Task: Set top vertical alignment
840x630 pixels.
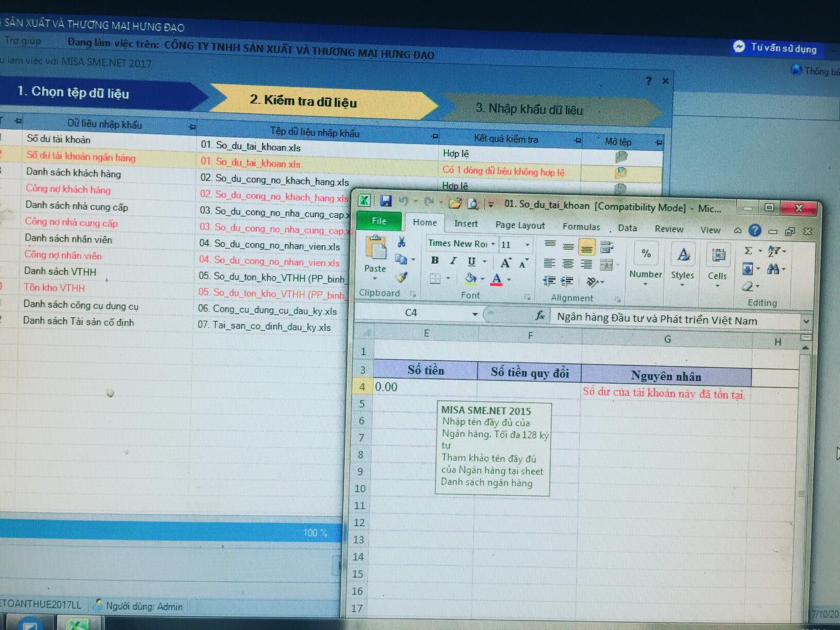Action: (x=550, y=244)
